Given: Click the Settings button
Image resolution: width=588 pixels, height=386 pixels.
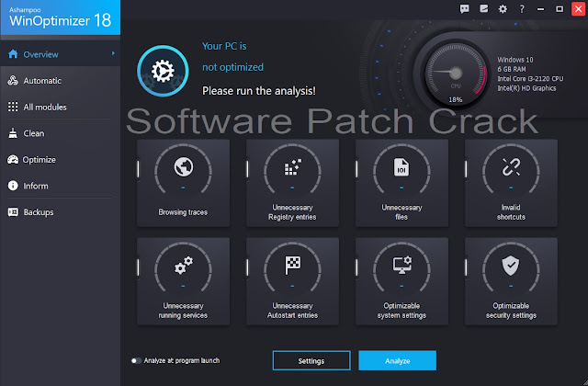Looking at the screenshot, I should pyautogui.click(x=311, y=360).
